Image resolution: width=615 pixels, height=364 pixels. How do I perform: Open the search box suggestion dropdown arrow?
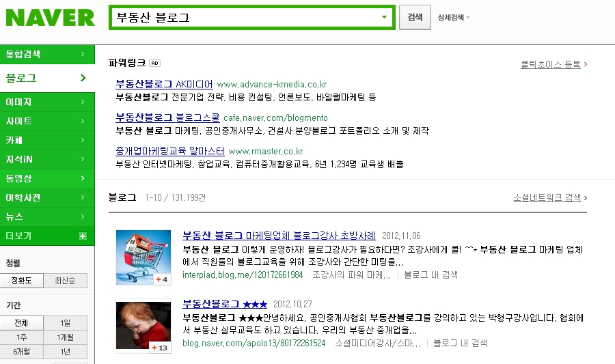pyautogui.click(x=384, y=17)
